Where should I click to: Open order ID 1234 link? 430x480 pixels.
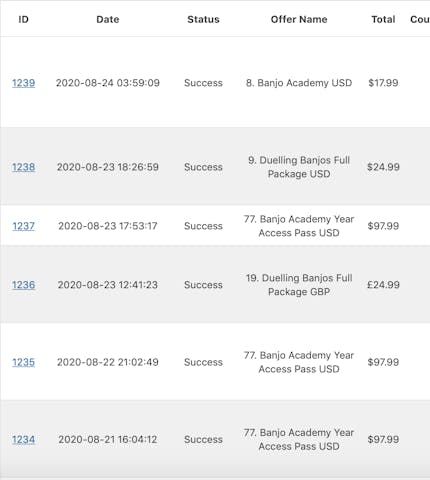click(23, 440)
